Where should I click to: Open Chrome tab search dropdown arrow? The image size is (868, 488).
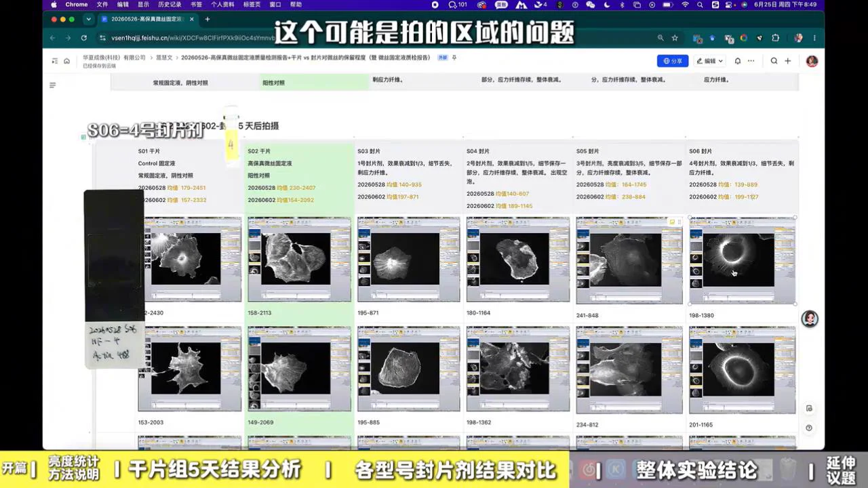(87, 19)
